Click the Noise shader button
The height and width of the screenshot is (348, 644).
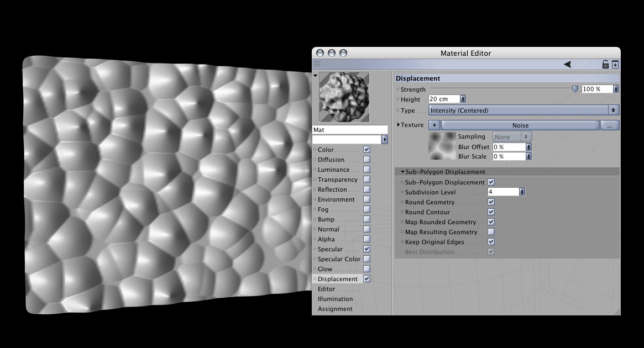[520, 125]
